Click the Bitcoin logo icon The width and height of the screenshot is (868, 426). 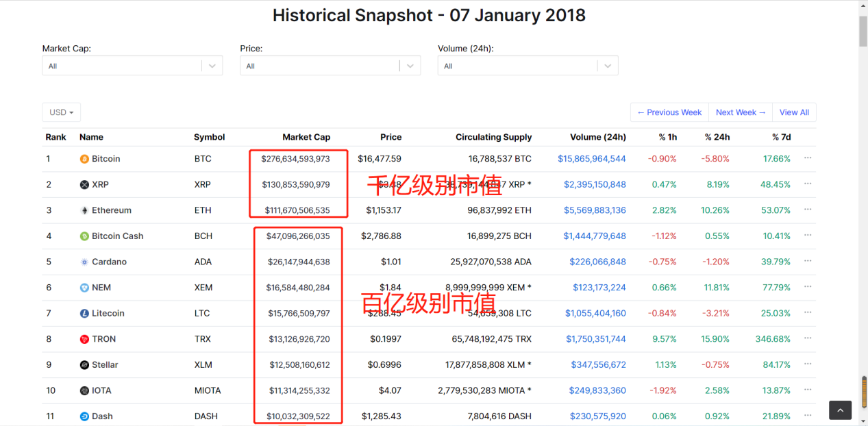[85, 158]
